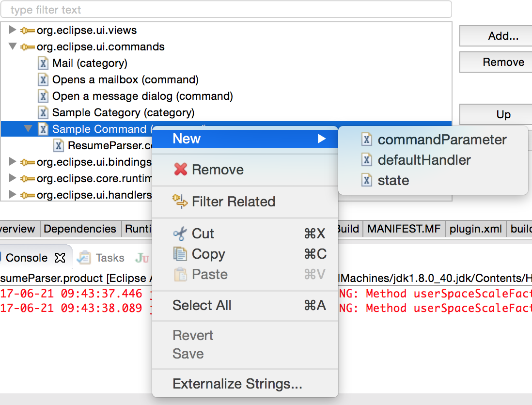
Task: Click the commandParameter element icon
Action: [x=367, y=140]
